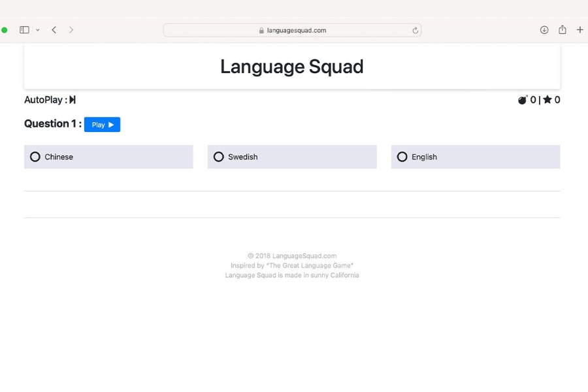This screenshot has width=588, height=392.
Task: Click the Language Squad header title
Action: point(291,67)
